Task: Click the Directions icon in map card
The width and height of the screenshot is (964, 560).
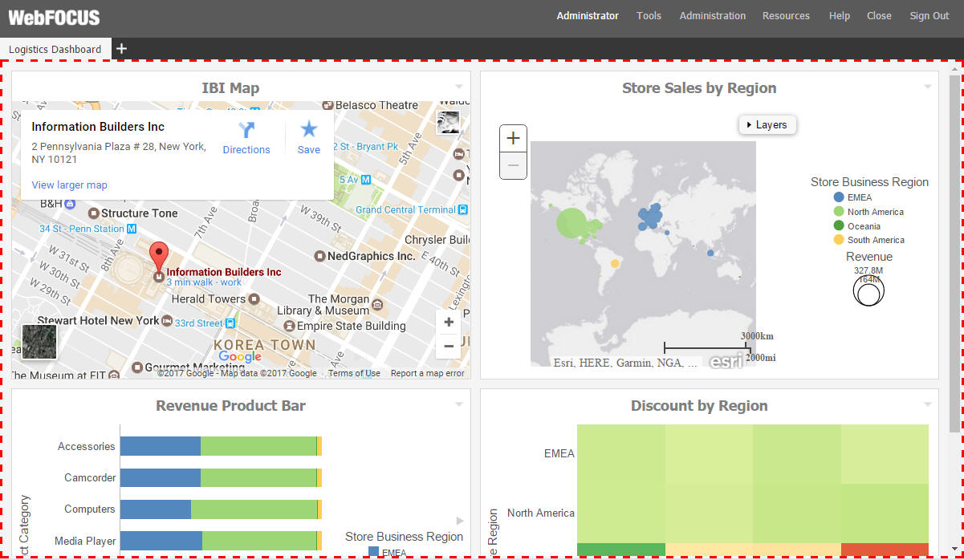Action: (246, 130)
